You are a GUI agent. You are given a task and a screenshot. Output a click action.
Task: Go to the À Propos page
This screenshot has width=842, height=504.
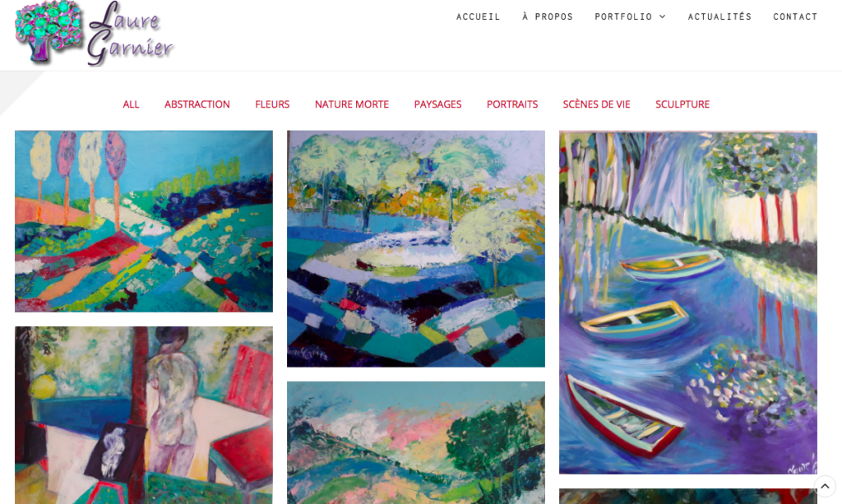click(547, 16)
